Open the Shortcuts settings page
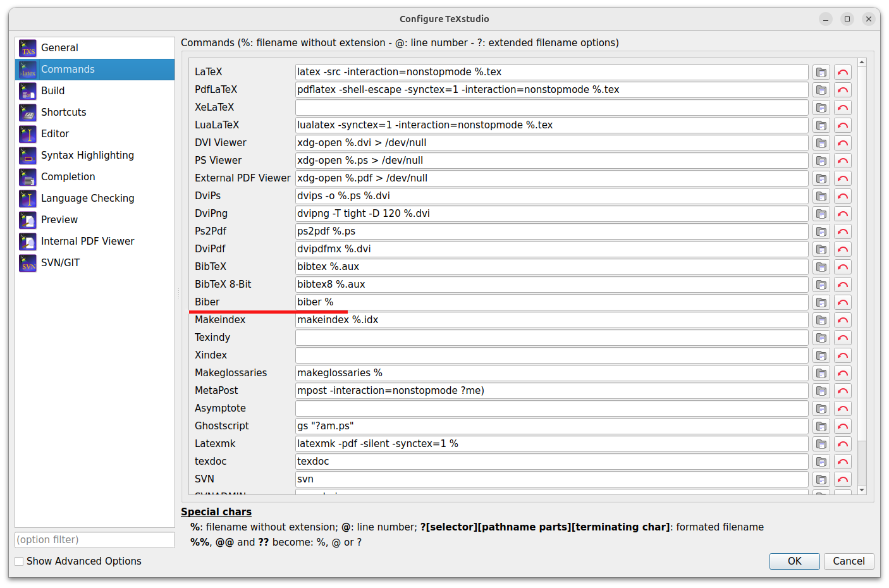889x588 pixels. (95, 113)
